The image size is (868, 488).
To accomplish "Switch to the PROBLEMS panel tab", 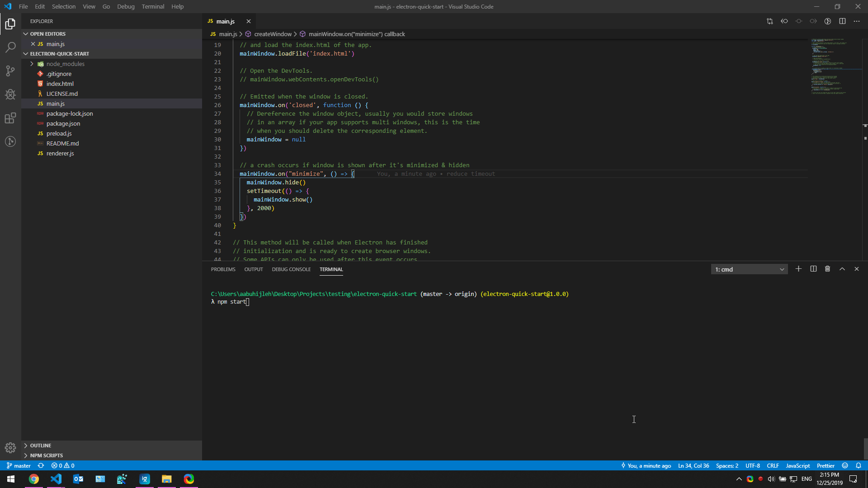I will click(223, 269).
